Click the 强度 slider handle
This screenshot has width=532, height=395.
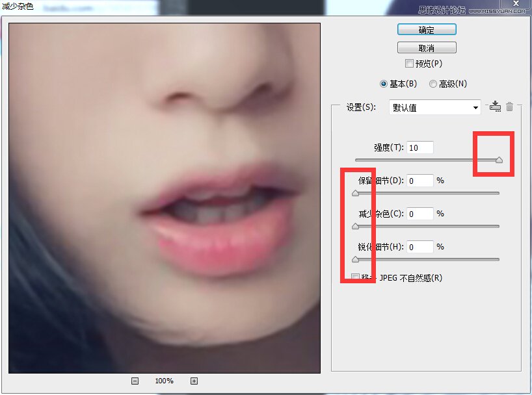point(499,160)
